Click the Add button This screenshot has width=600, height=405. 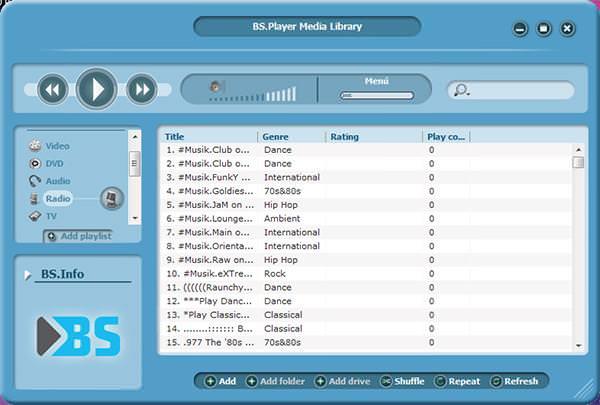click(221, 381)
